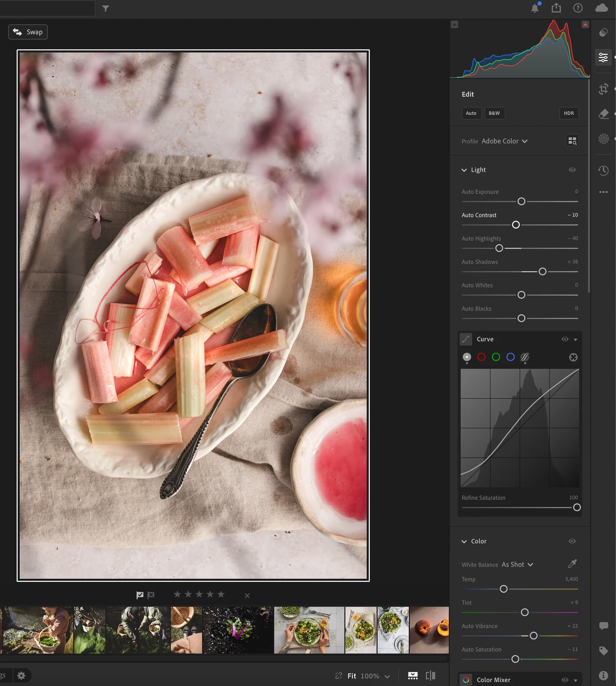Open the Crop and rotate tool

coord(603,89)
